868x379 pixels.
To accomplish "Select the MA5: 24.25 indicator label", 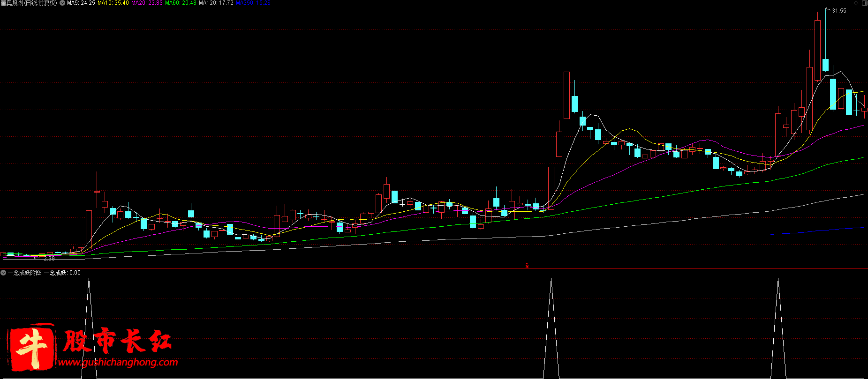I will click(81, 3).
